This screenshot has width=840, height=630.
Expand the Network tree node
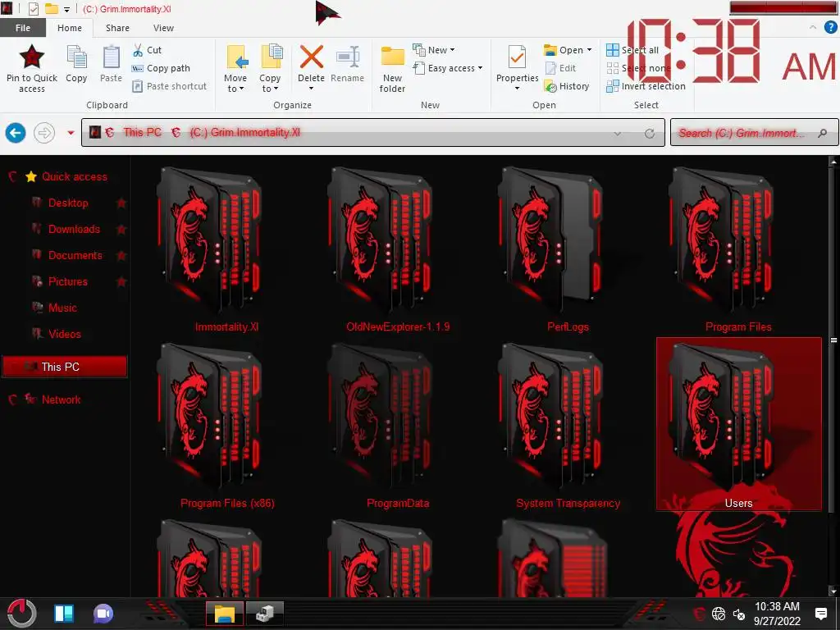coord(13,399)
